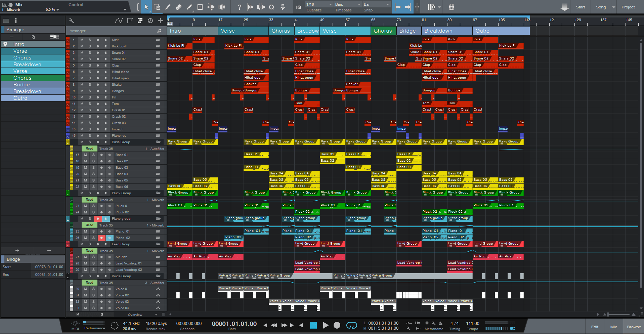Solo the Snare 01 track
This screenshot has height=334, width=644.
[90, 53]
